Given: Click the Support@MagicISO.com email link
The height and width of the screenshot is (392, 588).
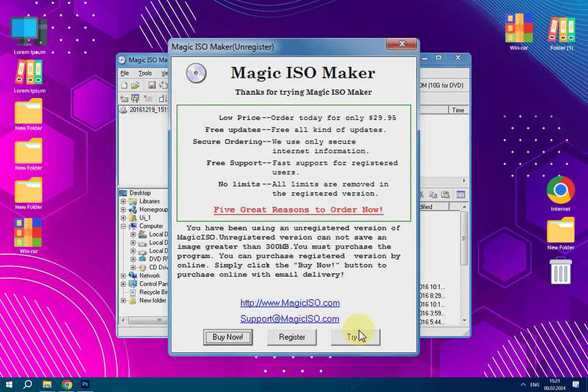Looking at the screenshot, I should click(x=290, y=318).
